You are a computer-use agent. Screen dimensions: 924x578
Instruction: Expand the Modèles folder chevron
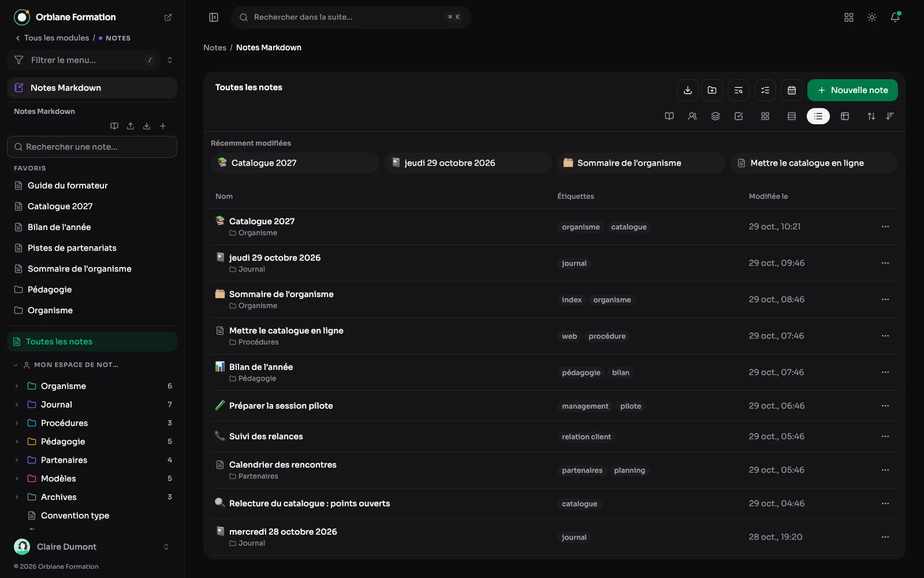tap(17, 479)
